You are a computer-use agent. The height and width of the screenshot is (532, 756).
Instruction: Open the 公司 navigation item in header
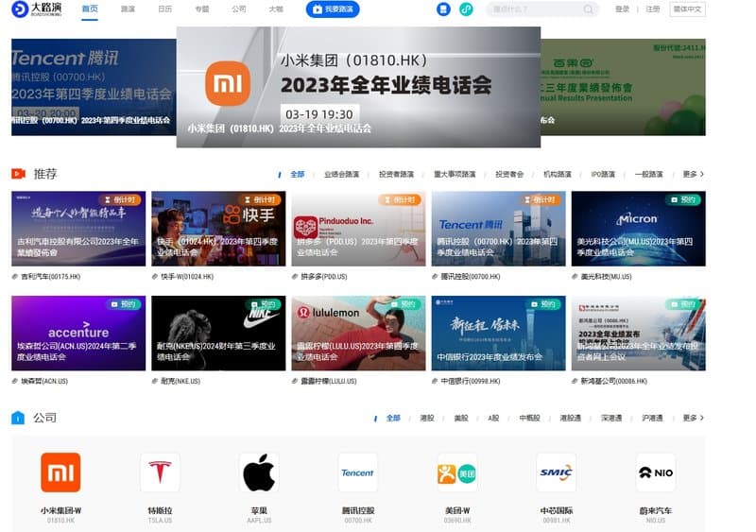[x=239, y=9]
